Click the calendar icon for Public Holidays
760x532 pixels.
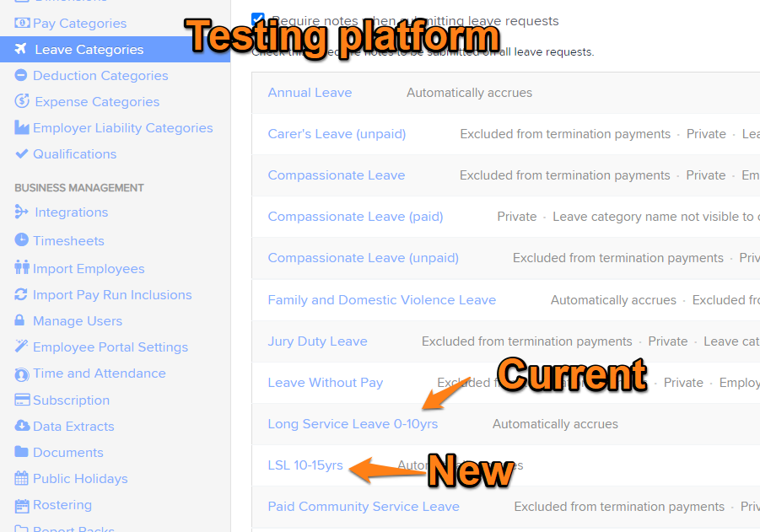click(21, 478)
